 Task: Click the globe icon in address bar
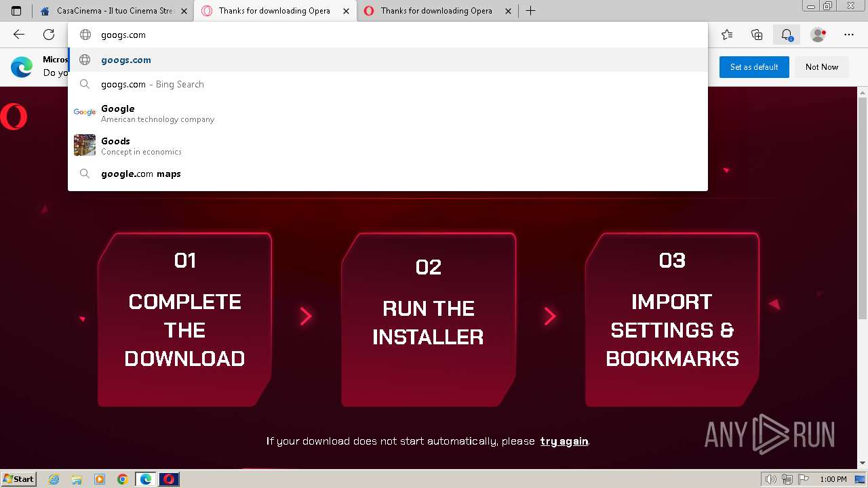(x=85, y=35)
